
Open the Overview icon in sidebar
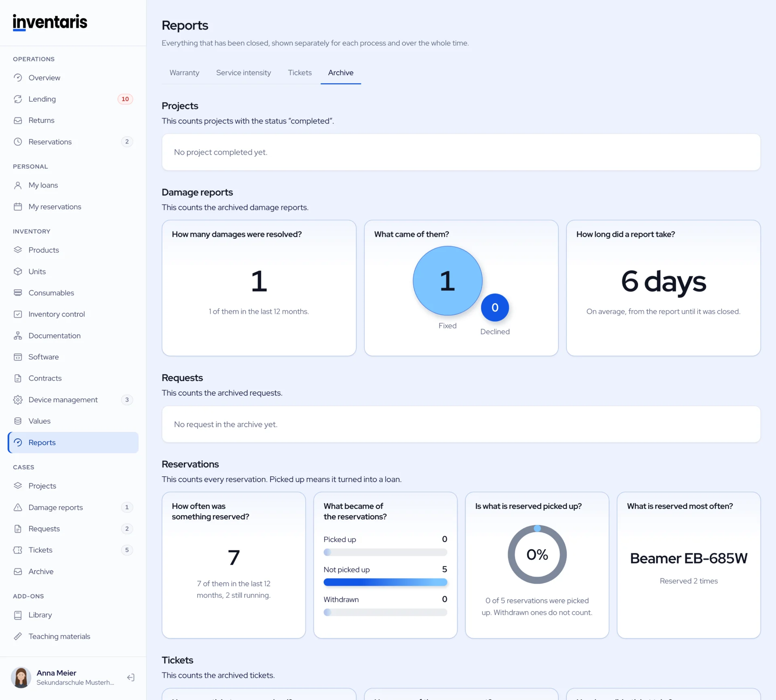tap(18, 78)
